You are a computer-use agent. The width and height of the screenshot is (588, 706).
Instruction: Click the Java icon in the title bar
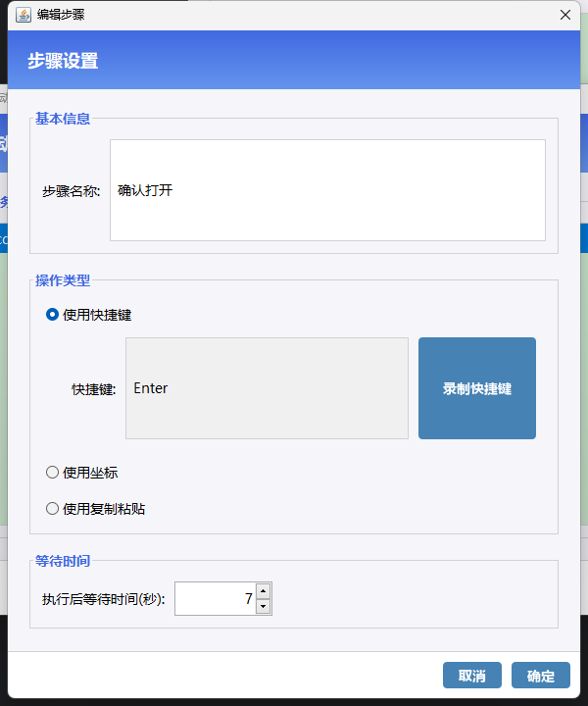click(x=24, y=15)
